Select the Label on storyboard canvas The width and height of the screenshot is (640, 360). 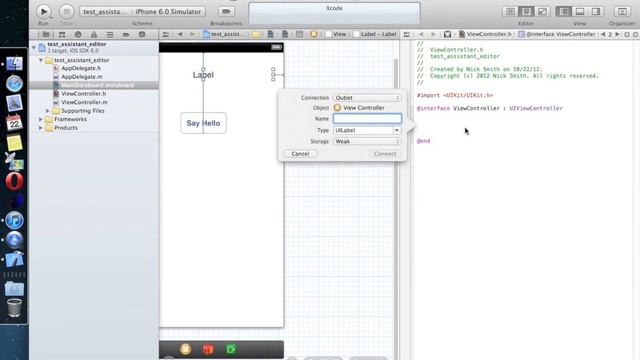[x=203, y=75]
